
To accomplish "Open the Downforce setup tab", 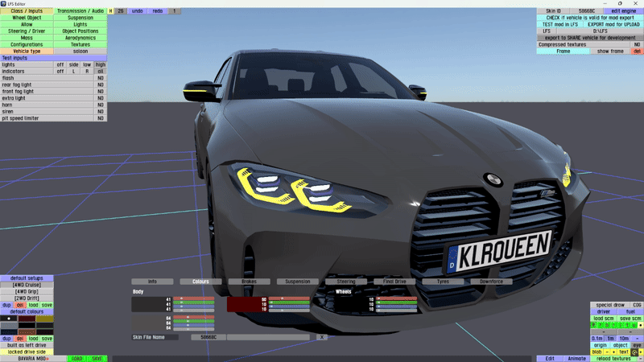I will (x=492, y=282).
